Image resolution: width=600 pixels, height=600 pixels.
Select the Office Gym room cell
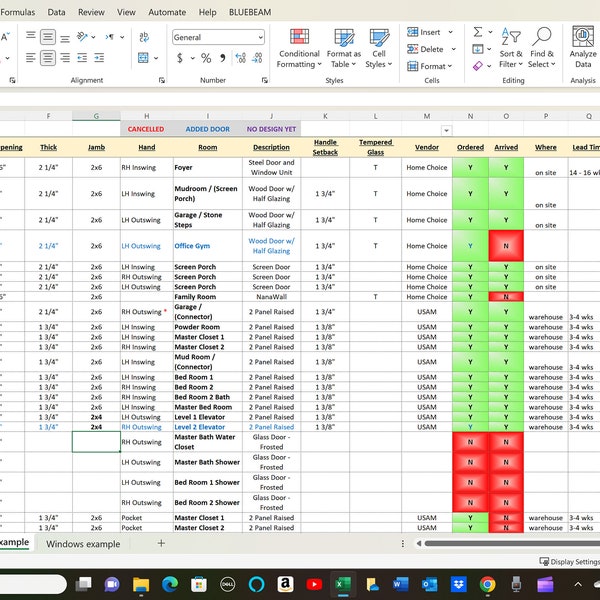(x=207, y=246)
